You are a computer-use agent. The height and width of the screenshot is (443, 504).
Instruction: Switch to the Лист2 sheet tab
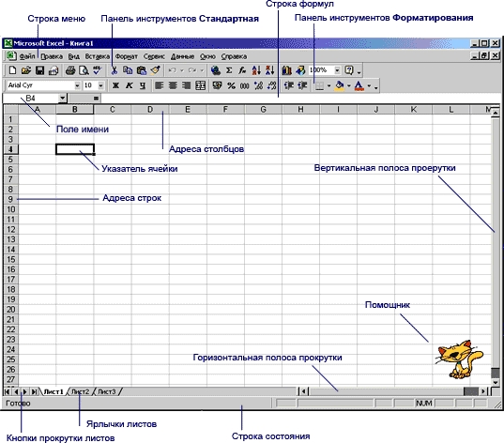point(80,391)
